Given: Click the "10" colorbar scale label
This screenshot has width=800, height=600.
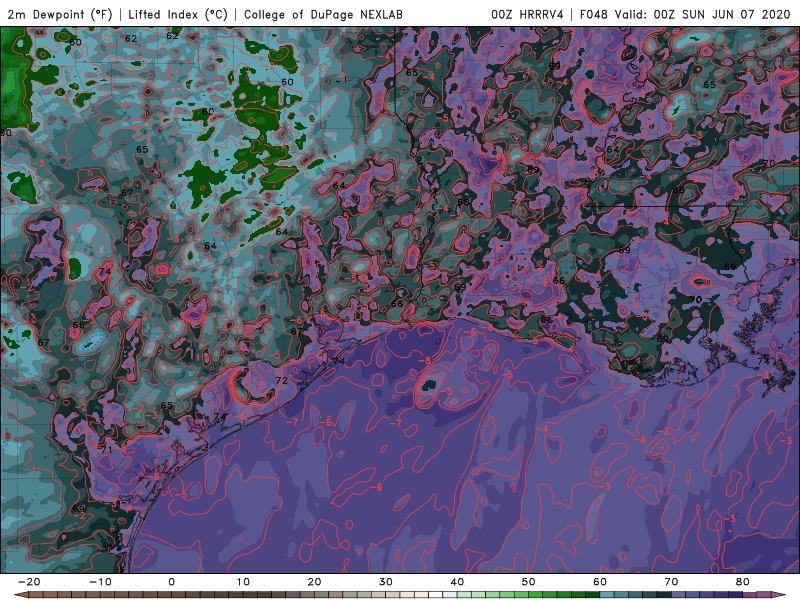Looking at the screenshot, I should (243, 582).
